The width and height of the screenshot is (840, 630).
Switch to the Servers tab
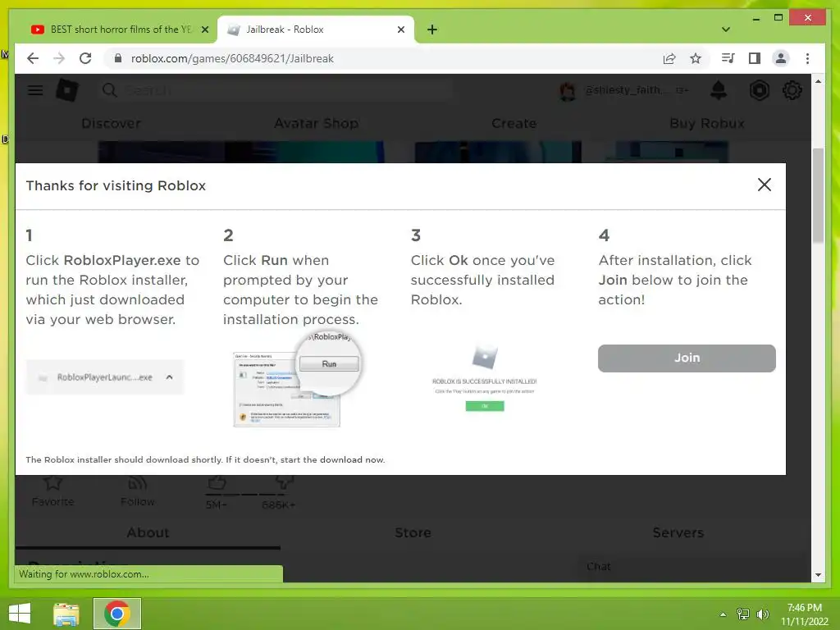[x=678, y=532]
